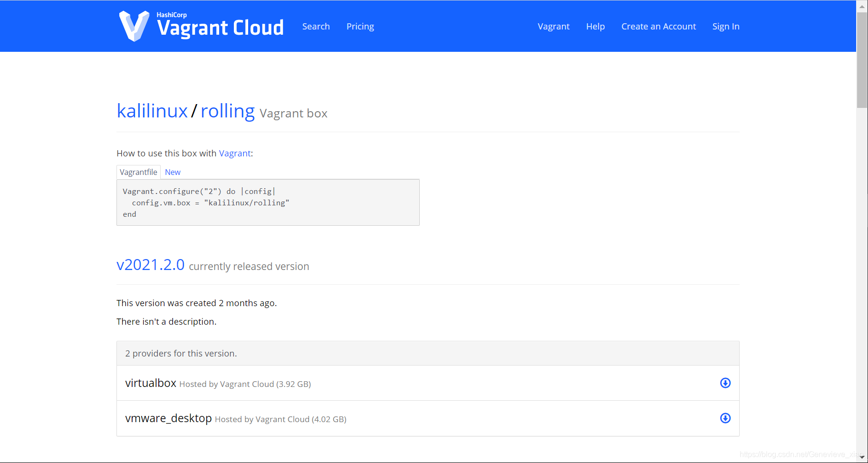The width and height of the screenshot is (868, 463).
Task: Open the kalilinux user link
Action: pos(153,111)
